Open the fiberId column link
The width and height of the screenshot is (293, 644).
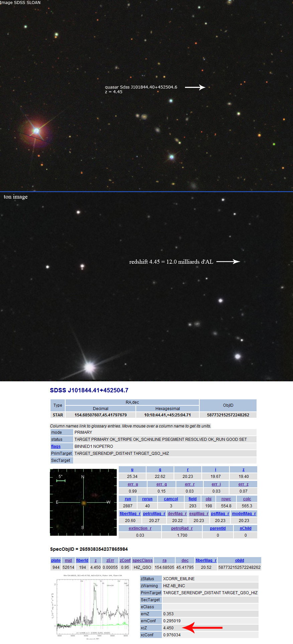point(82,560)
